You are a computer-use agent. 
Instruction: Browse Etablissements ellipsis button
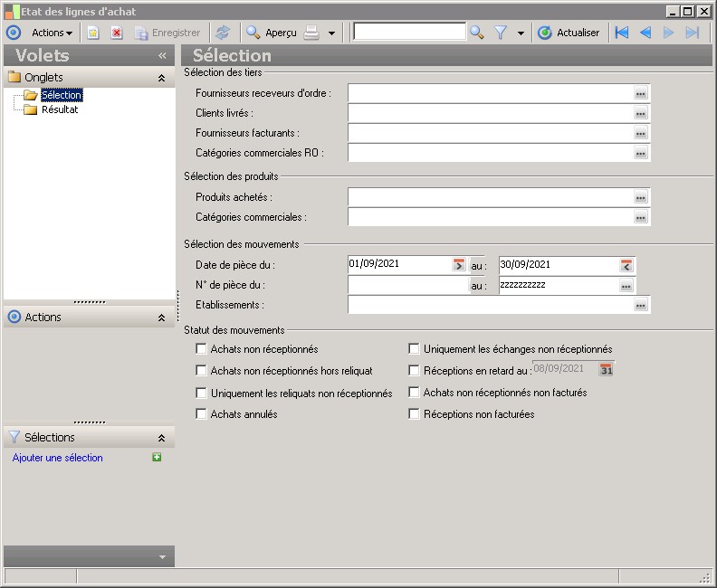(641, 305)
